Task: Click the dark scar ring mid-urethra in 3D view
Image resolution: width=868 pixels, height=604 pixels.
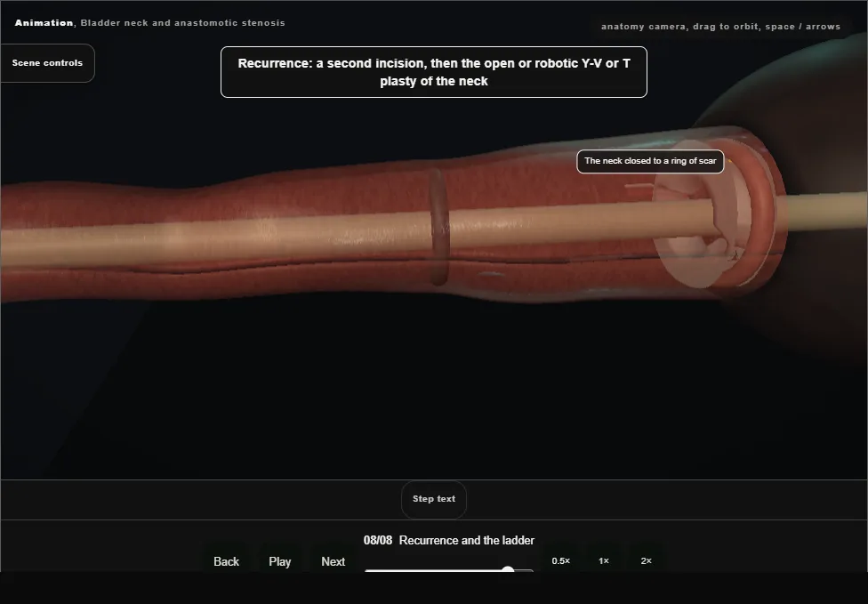Action: pos(438,227)
